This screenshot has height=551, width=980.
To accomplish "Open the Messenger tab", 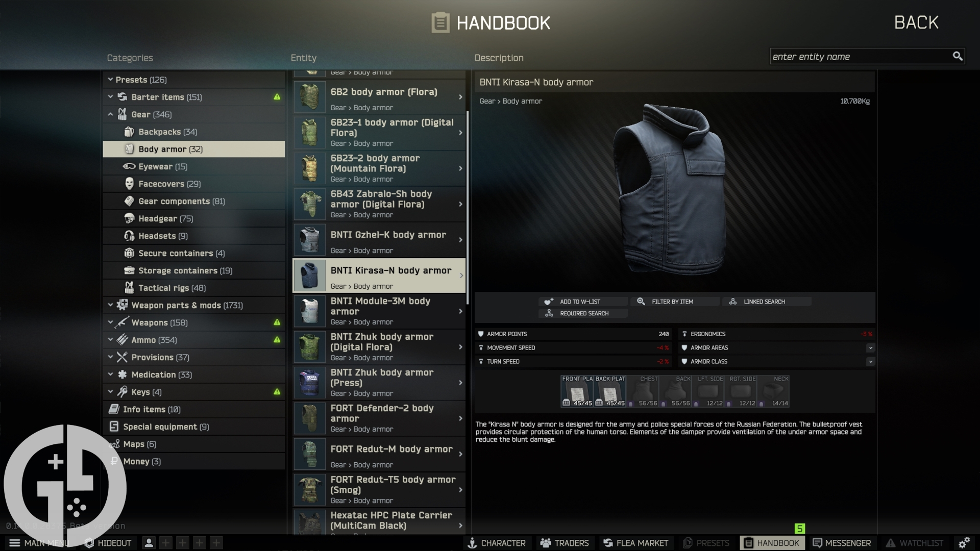I will click(847, 542).
